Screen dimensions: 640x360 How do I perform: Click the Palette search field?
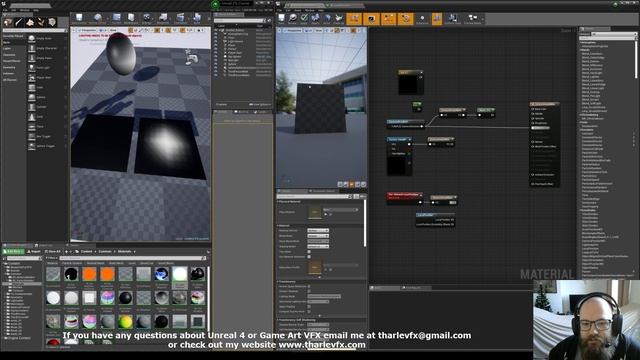[607, 38]
